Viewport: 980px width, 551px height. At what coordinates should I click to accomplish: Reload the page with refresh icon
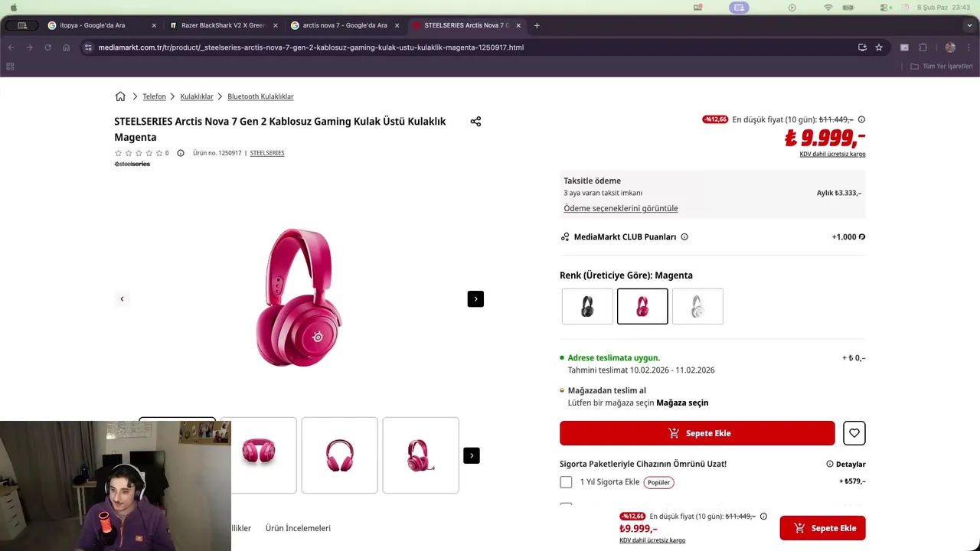click(47, 47)
